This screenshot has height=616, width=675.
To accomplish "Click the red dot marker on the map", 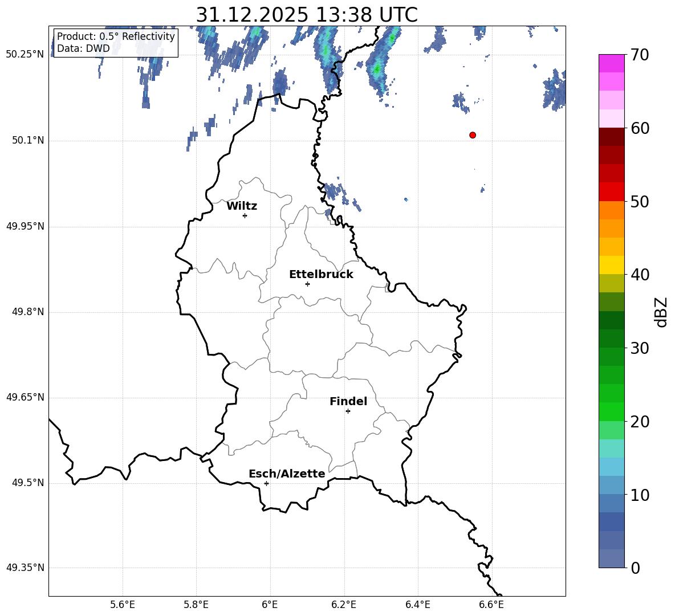I will 473,135.
